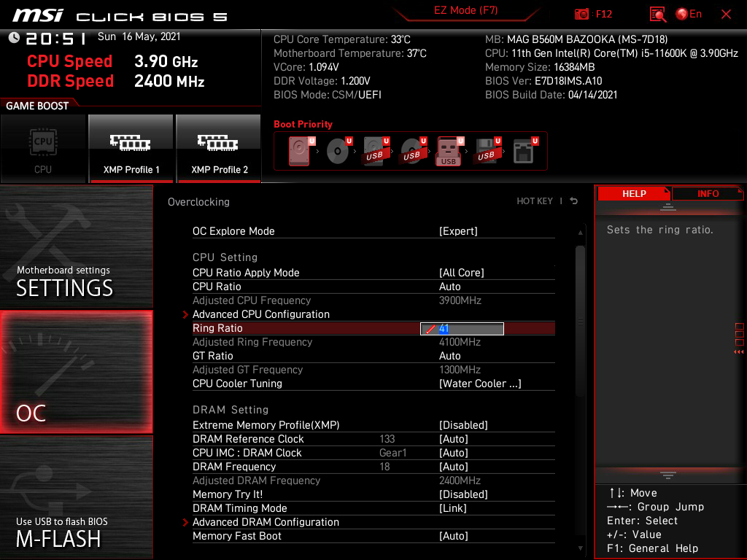Open the M-FLASH BIOS flashing section
The height and width of the screenshot is (560, 747).
click(x=76, y=497)
